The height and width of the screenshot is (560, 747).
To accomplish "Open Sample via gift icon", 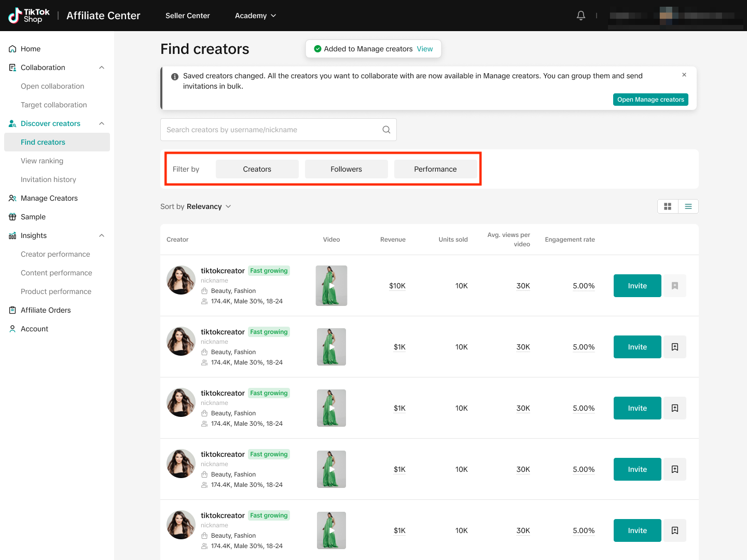I will tap(12, 217).
